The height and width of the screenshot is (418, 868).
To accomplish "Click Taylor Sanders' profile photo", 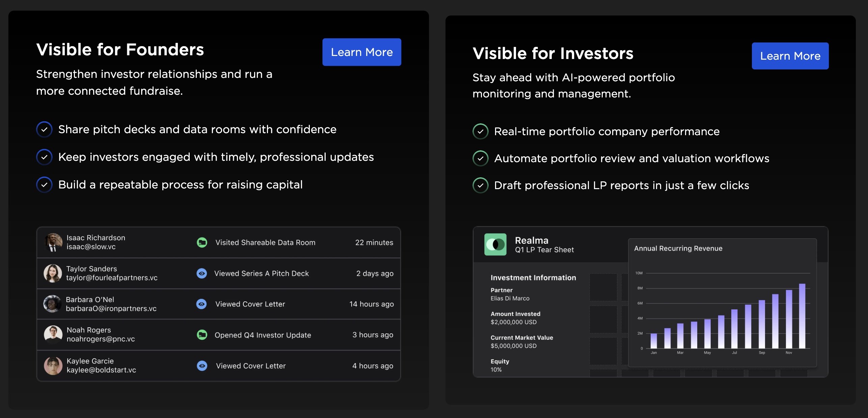I will point(53,273).
